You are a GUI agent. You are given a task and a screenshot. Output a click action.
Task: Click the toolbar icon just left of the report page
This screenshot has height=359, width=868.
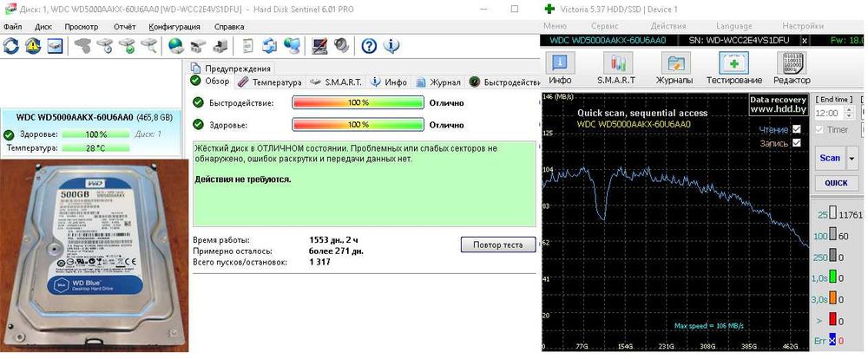[220, 46]
